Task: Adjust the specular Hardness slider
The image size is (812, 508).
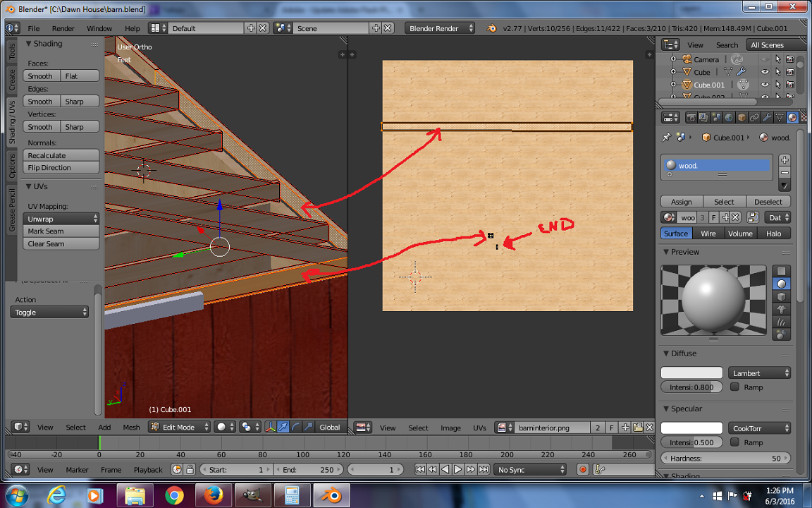Action: tap(725, 459)
